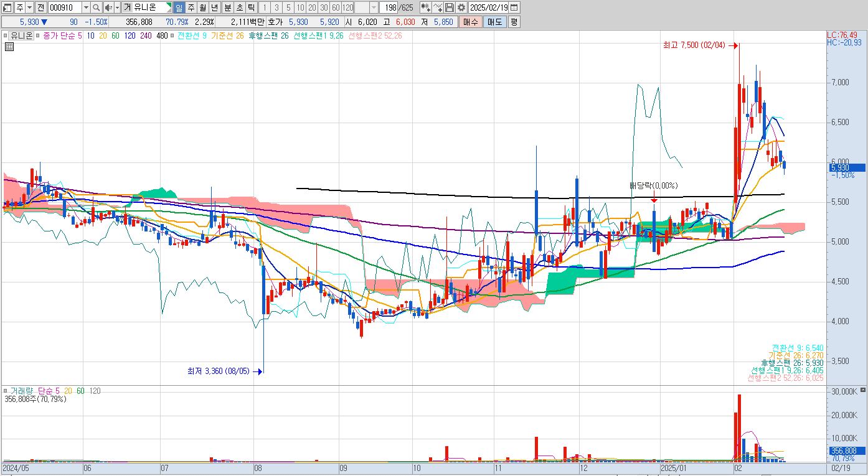Click the grid icon below 유니온 label
The height and width of the screenshot is (476, 868).
pyautogui.click(x=9, y=47)
